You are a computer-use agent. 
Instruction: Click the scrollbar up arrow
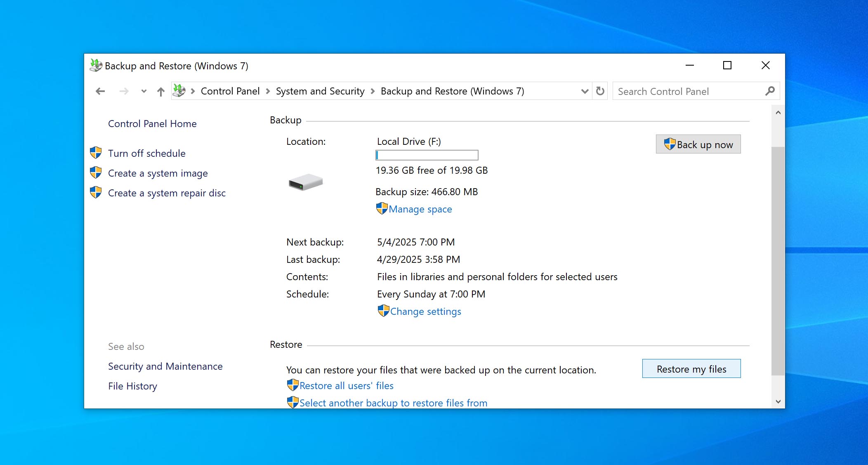(778, 113)
